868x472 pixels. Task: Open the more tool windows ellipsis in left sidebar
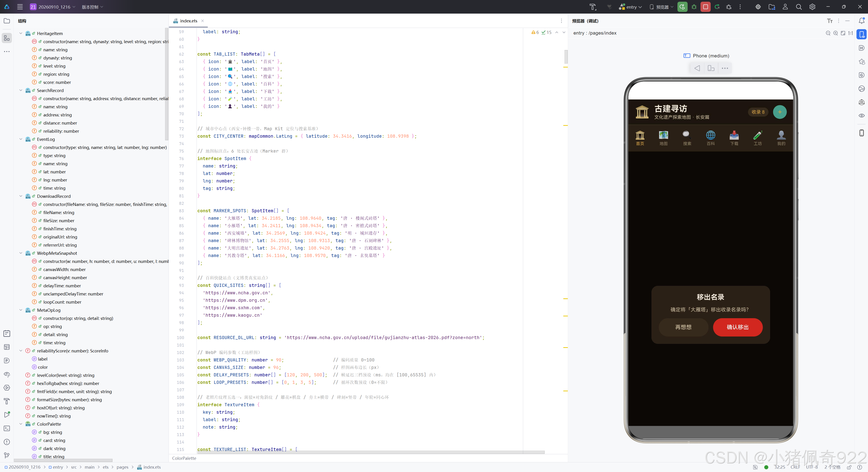tap(7, 52)
